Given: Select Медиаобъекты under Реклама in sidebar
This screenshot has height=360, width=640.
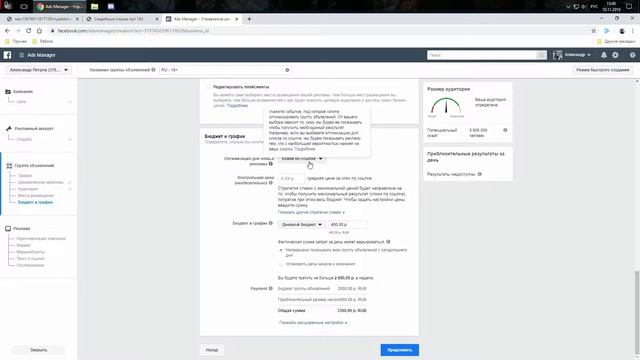Looking at the screenshot, I should pyautogui.click(x=31, y=252).
